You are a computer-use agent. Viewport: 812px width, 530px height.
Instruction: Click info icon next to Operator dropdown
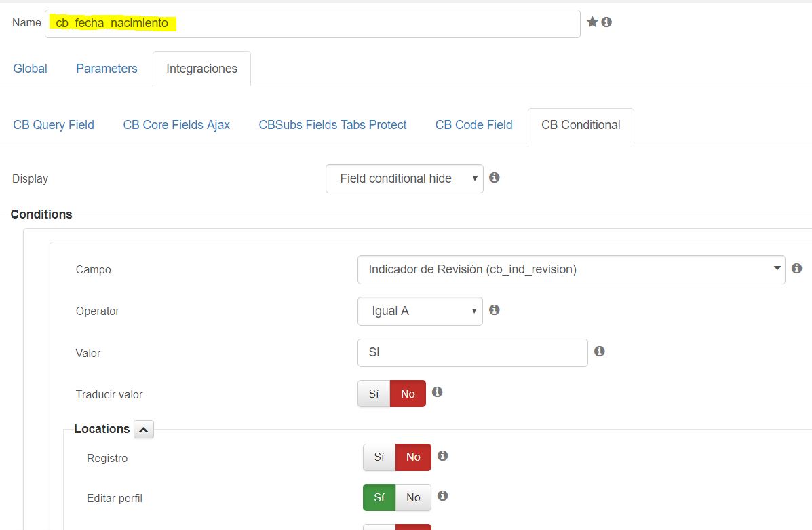tap(495, 310)
